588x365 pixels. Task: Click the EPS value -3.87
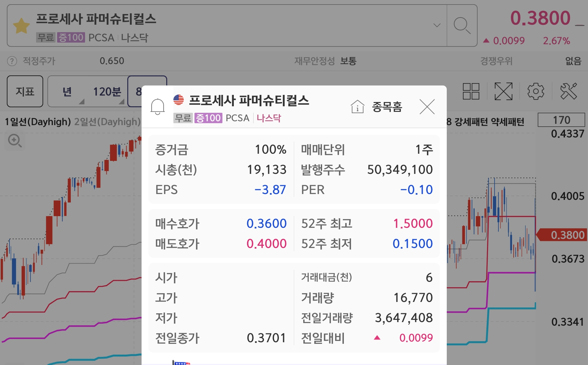coord(270,190)
